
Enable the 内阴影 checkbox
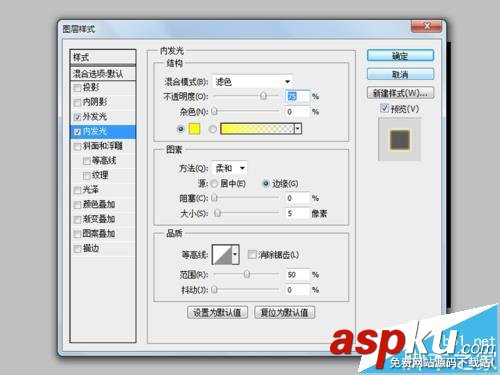click(x=77, y=103)
